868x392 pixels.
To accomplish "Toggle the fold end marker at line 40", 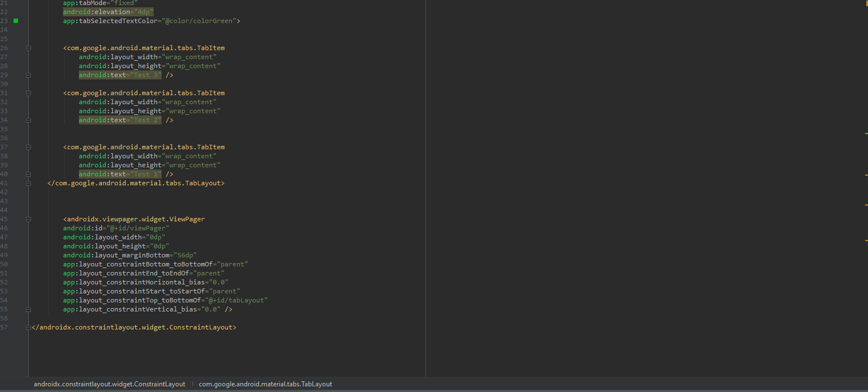I will [x=28, y=174].
